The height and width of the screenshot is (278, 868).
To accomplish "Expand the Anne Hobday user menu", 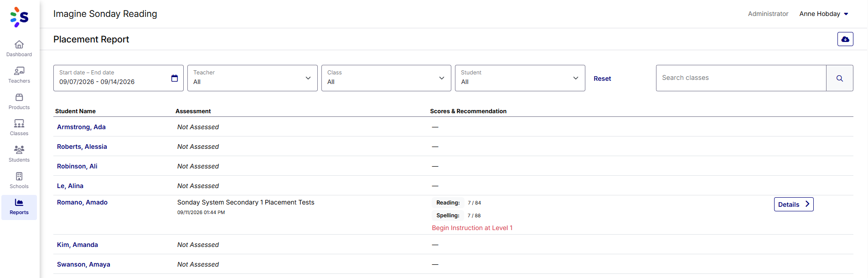I will click(x=824, y=14).
